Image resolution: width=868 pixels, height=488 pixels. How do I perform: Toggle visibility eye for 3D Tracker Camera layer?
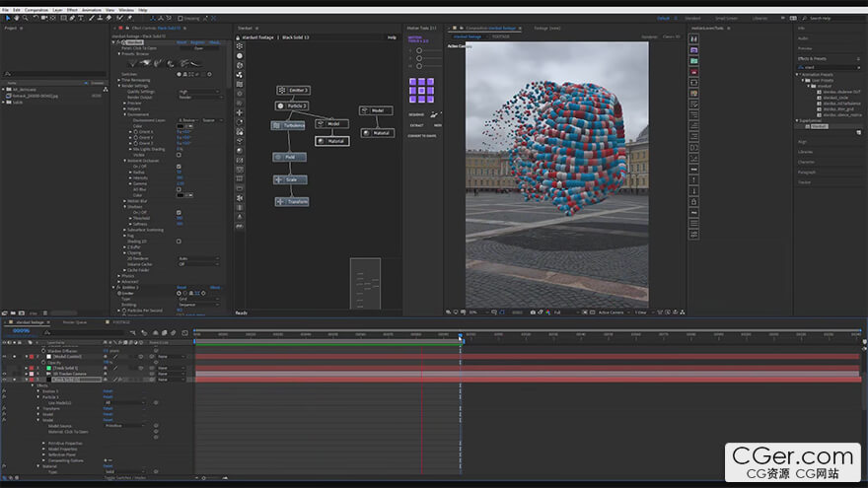pyautogui.click(x=4, y=373)
